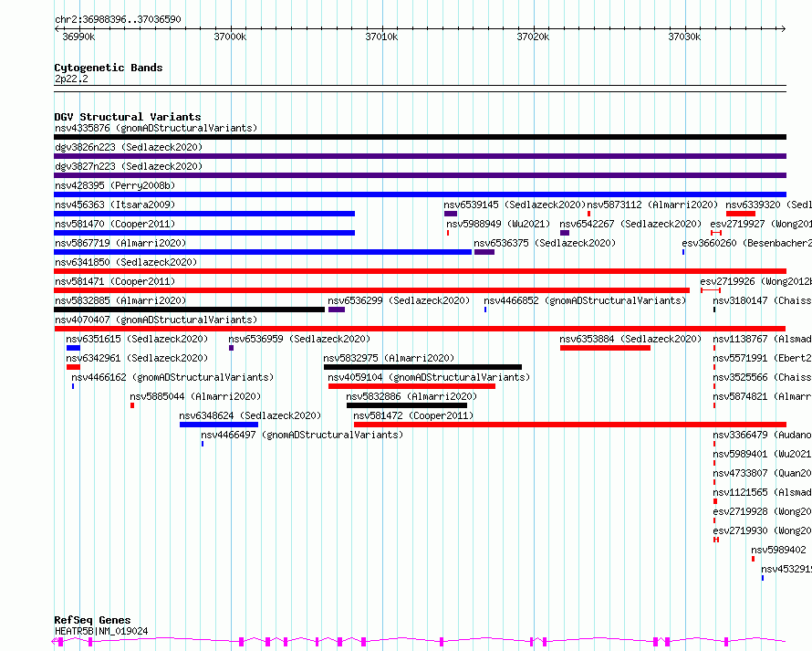Select the purple nsv6536375 variant bar
The width and height of the screenshot is (812, 651).
(484, 252)
